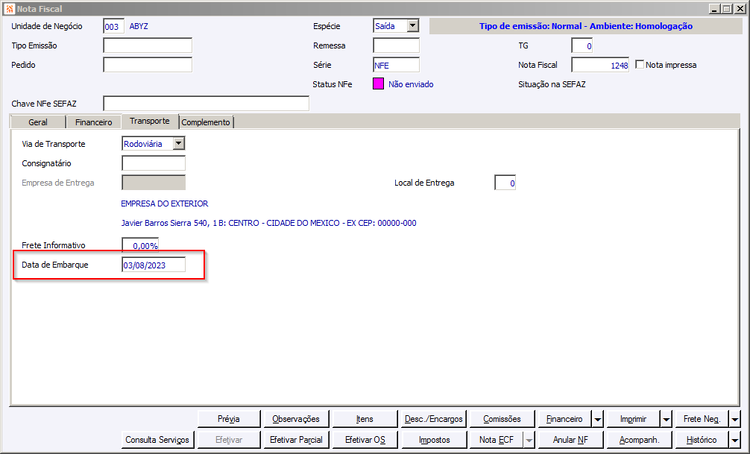Screen dimensions: 750x454
Task: Expand the Financeiro button dropdown arrow
Action: point(598,419)
